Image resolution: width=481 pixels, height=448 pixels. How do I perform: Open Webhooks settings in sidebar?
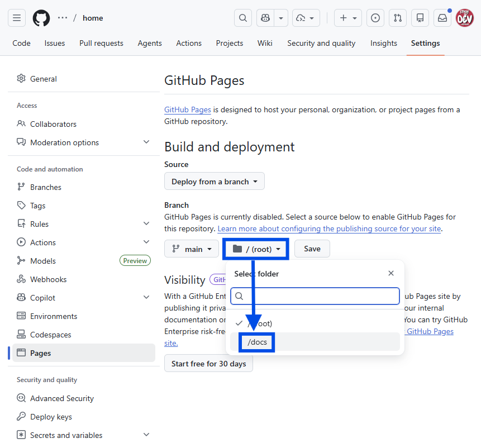point(83,279)
